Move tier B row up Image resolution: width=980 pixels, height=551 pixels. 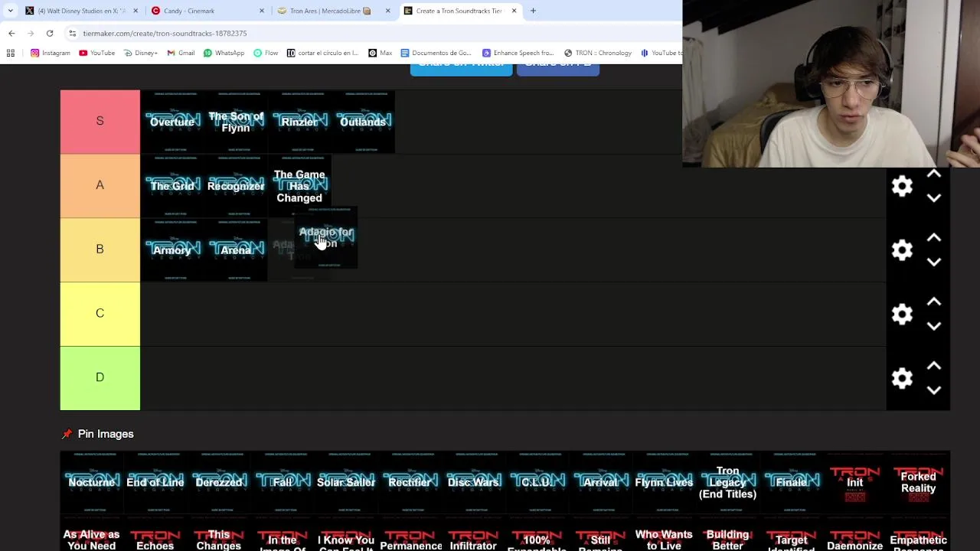click(x=934, y=238)
